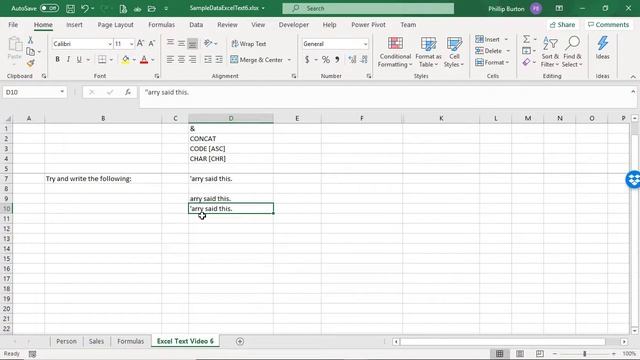Open the Data ribbon tab
The width and height of the screenshot is (640, 360).
point(196,25)
